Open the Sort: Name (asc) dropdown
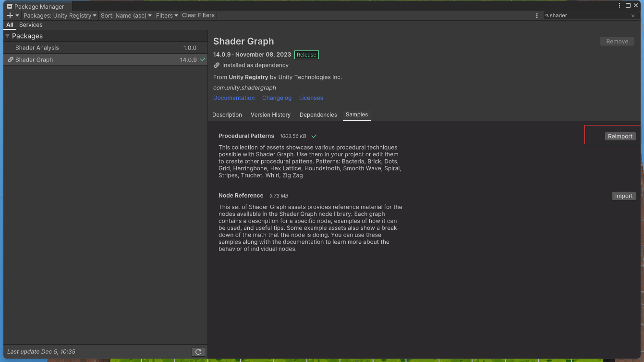644x362 pixels. click(126, 15)
